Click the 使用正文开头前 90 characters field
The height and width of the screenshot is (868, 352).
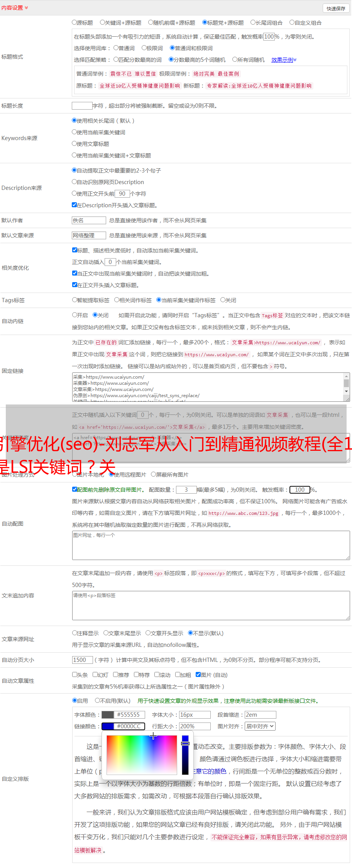point(122,194)
